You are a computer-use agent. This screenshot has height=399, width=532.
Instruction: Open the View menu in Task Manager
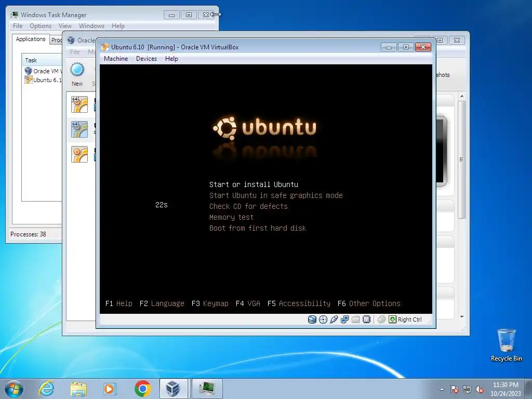coord(65,26)
